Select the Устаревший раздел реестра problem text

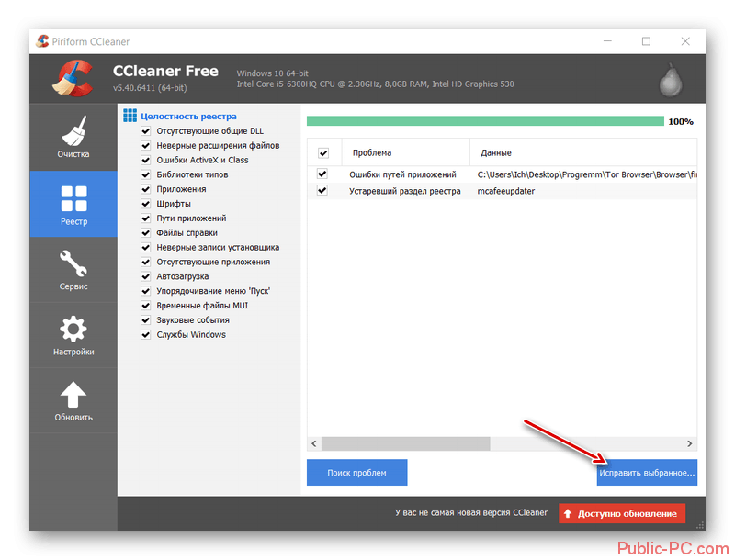pyautogui.click(x=405, y=191)
